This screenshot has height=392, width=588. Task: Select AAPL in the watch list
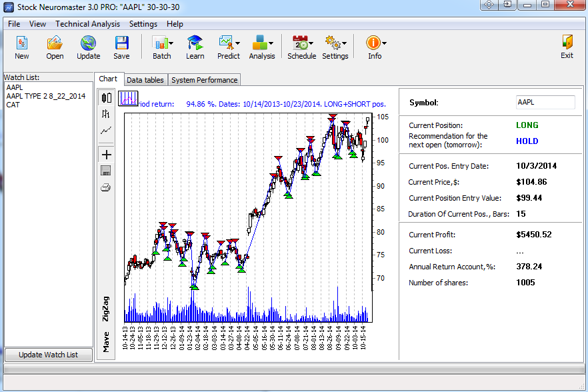(x=15, y=87)
